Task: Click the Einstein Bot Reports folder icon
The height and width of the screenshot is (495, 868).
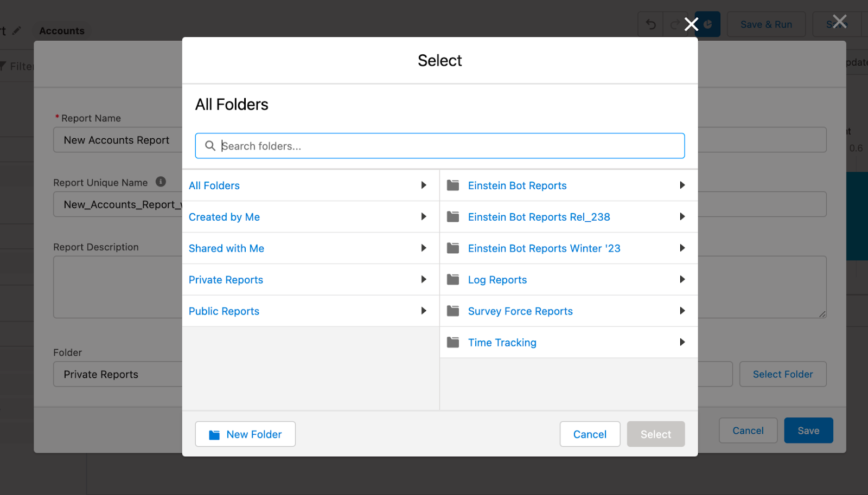Action: click(453, 185)
